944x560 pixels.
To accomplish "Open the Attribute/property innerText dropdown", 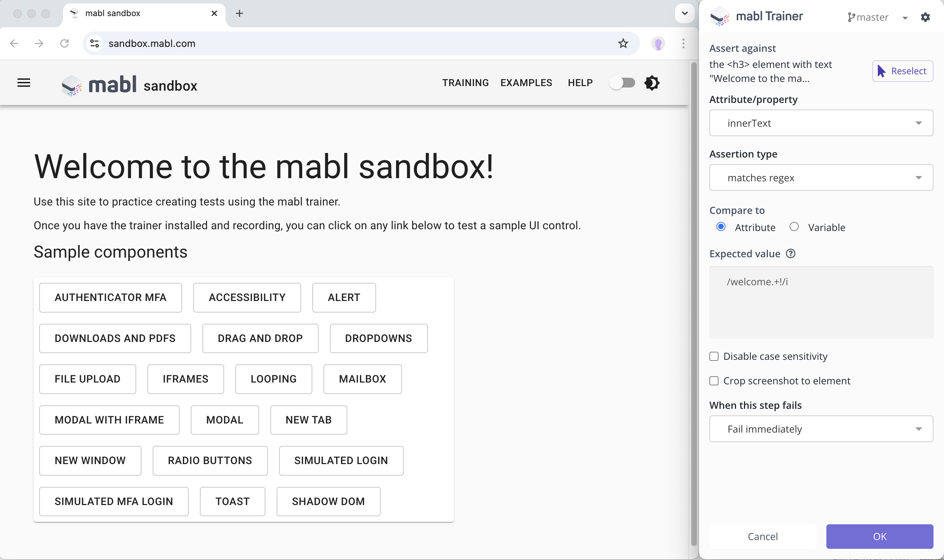I will (x=821, y=123).
